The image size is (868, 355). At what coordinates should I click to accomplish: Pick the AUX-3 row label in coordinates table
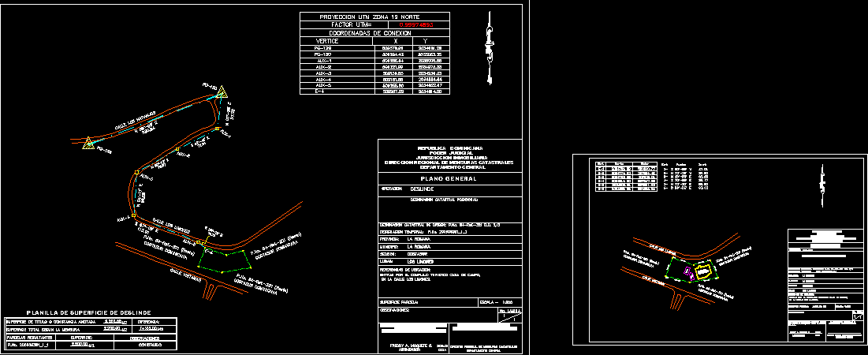pyautogui.click(x=322, y=73)
